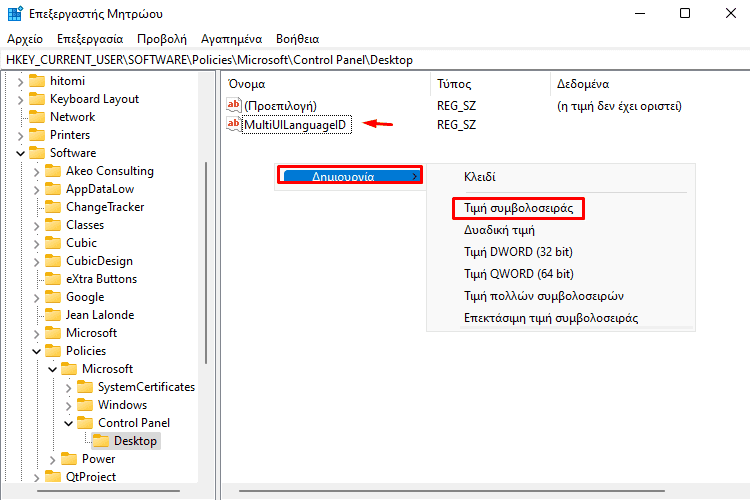Click the tree pane vertical scrollbar
This screenshot has width=750, height=500.
click(206, 263)
